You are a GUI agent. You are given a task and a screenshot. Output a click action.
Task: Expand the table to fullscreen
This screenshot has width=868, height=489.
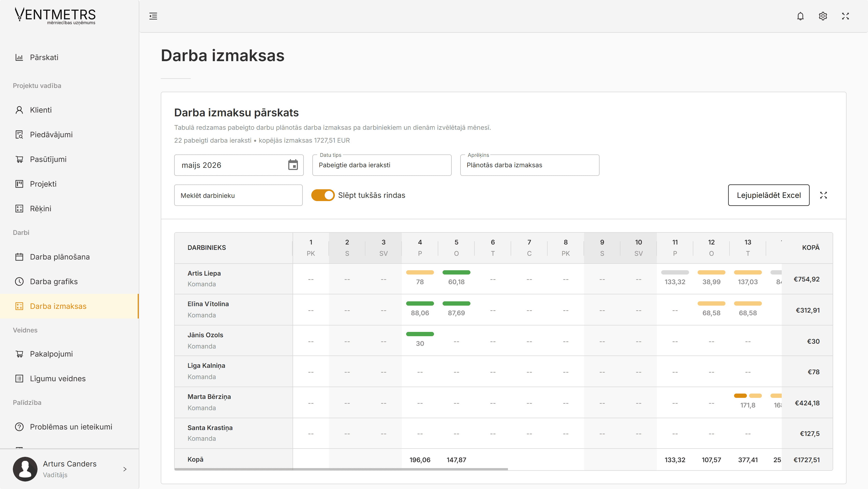[x=824, y=195]
